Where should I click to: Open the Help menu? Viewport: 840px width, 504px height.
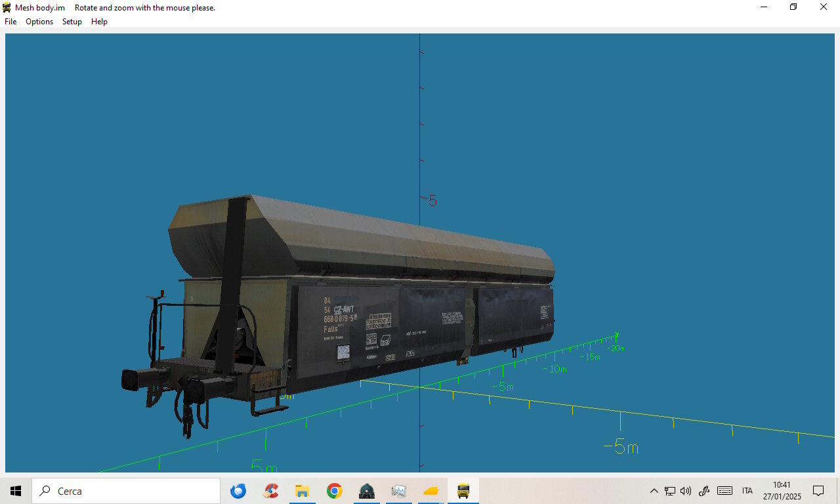tap(99, 22)
